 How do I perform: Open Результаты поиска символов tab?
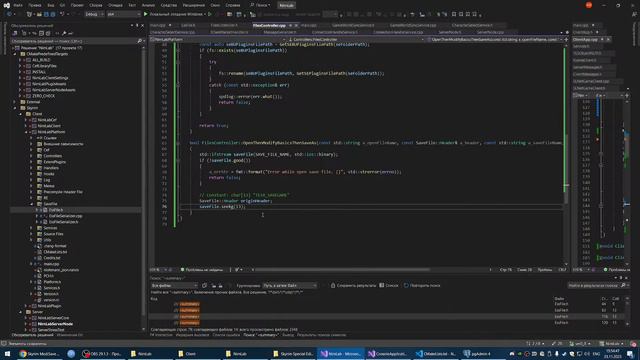321,335
